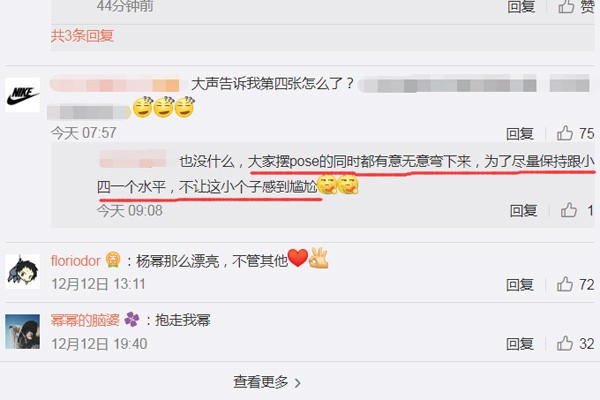Reply to the 今天 09:08 nested comment
600x400 pixels.
tap(523, 211)
